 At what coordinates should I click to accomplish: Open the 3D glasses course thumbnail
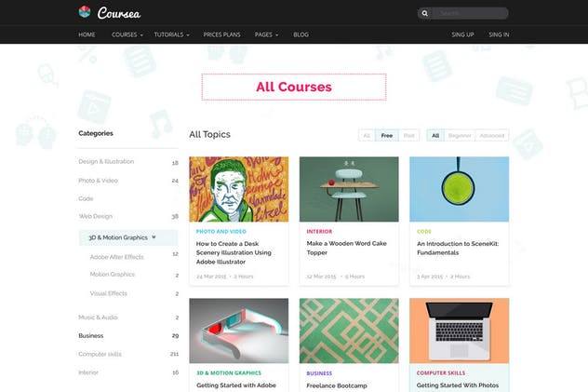[239, 331]
